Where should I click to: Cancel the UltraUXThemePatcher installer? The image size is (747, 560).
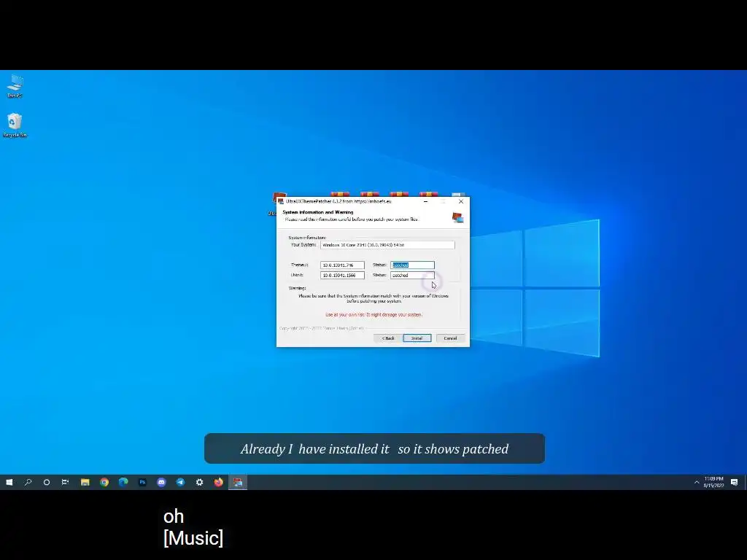click(450, 338)
